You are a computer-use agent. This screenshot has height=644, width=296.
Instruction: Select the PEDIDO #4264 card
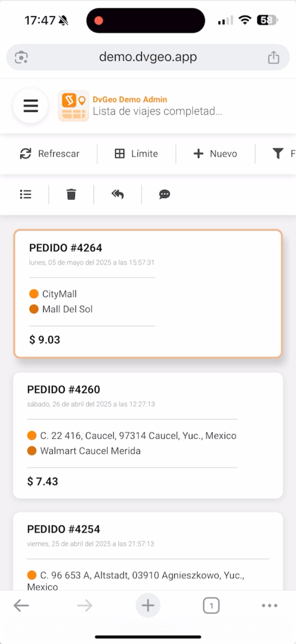(x=148, y=294)
